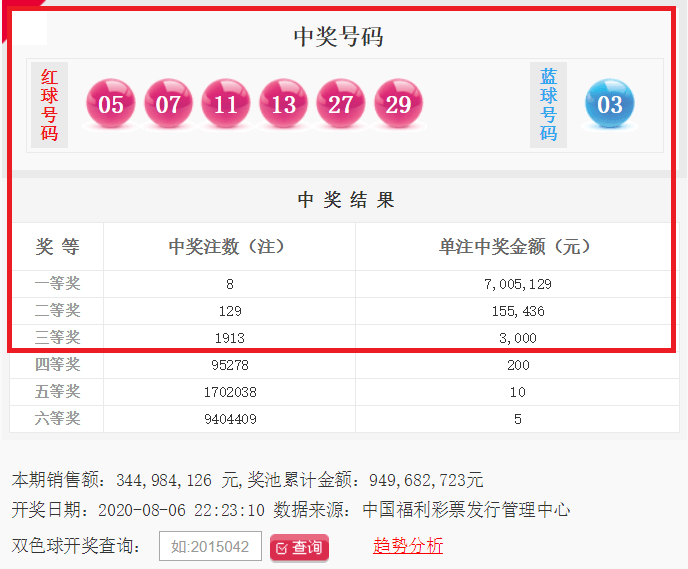Click the blue ball numbered 03
Screen dimensions: 688x569
[609, 104]
